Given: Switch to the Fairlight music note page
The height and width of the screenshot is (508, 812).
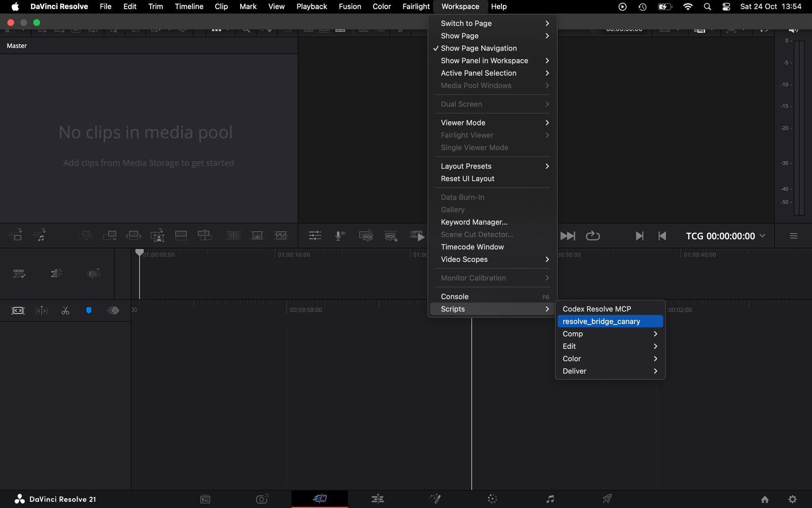Looking at the screenshot, I should (x=550, y=499).
